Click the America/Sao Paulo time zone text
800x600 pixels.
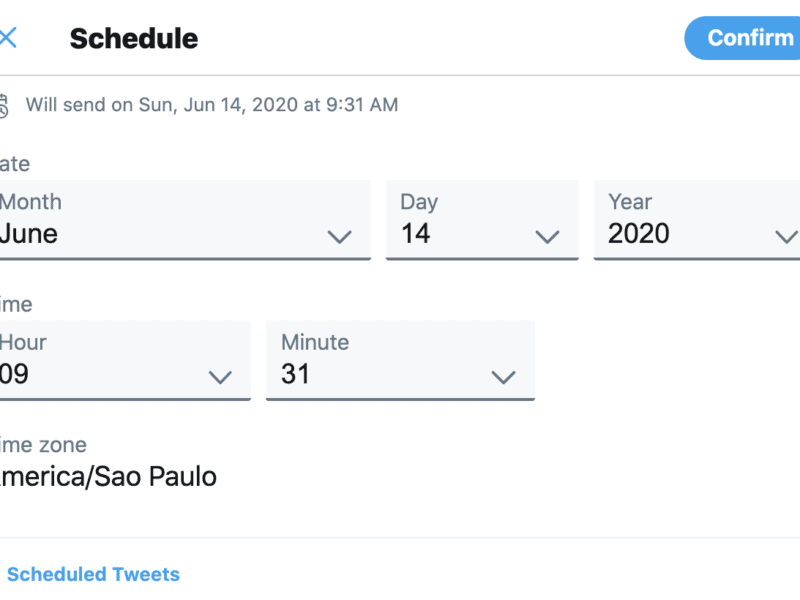[x=108, y=477]
